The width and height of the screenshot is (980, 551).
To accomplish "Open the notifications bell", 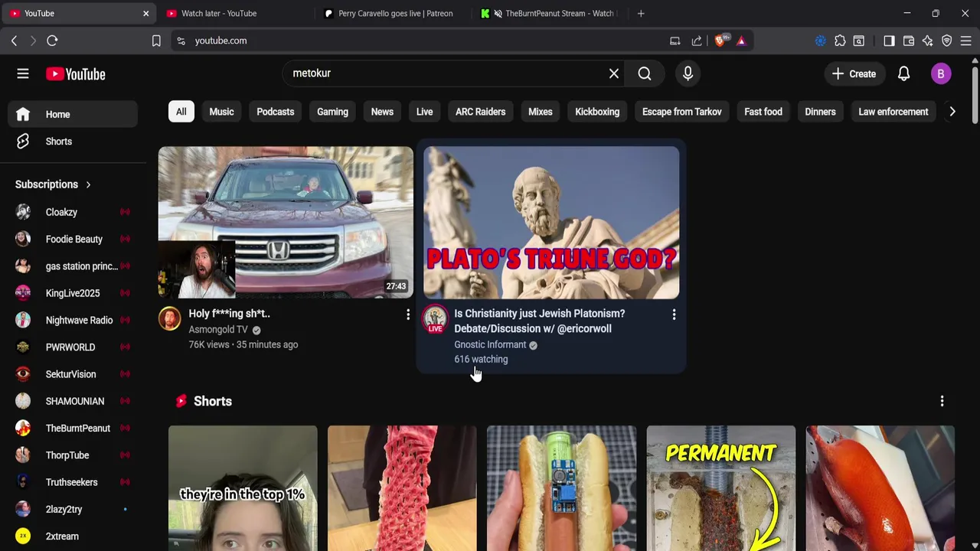I will point(903,73).
